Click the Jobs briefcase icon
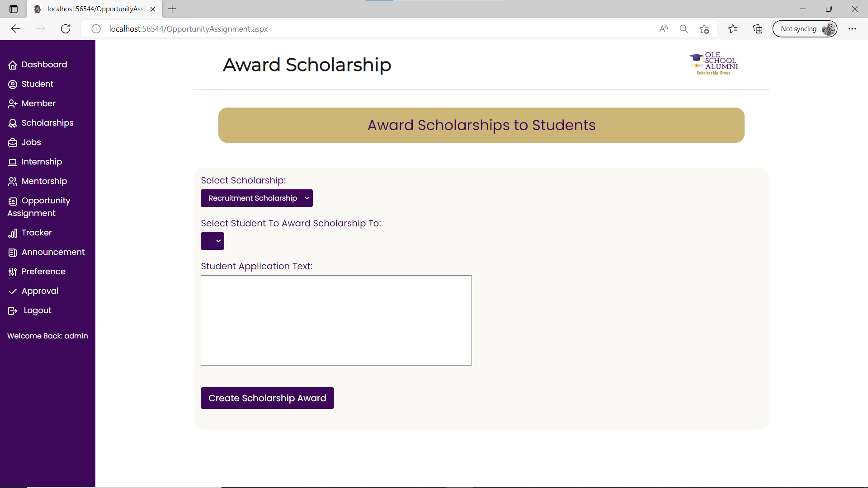The width and height of the screenshot is (868, 488). pyautogui.click(x=13, y=143)
